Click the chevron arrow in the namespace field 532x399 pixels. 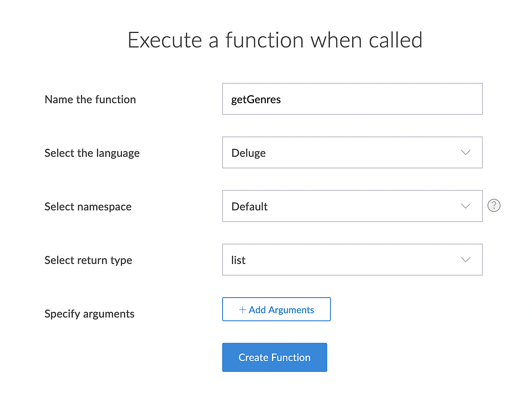pyautogui.click(x=465, y=206)
